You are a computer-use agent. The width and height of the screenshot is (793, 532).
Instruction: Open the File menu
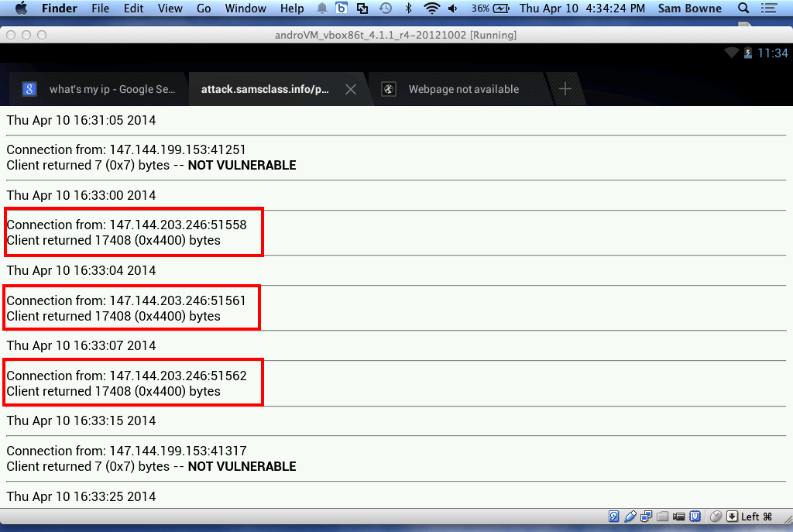(x=100, y=8)
